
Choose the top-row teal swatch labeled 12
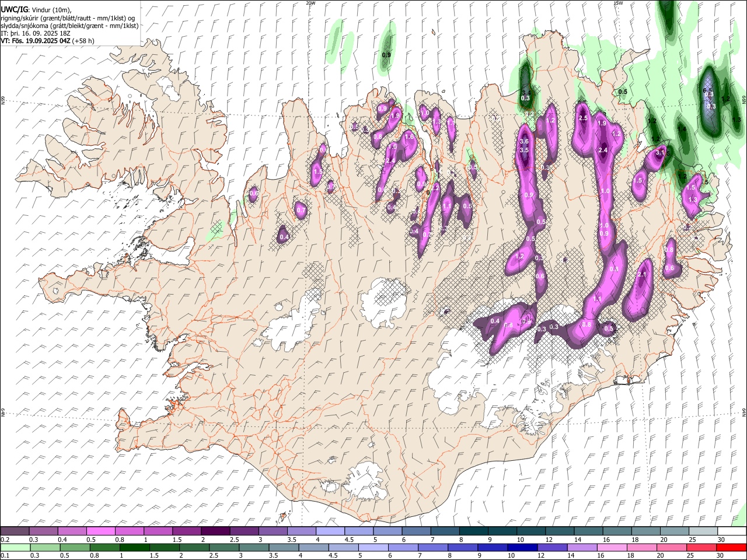pyautogui.click(x=560, y=531)
